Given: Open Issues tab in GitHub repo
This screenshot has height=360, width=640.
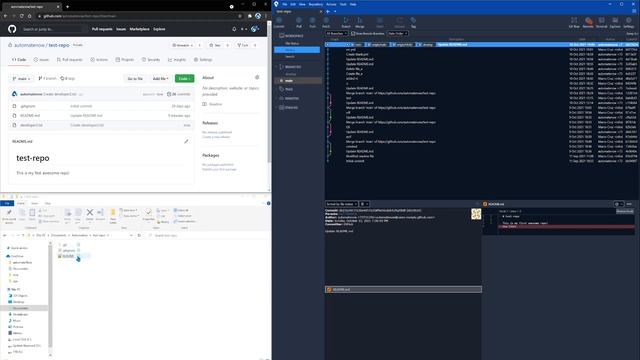Looking at the screenshot, I should point(41,60).
